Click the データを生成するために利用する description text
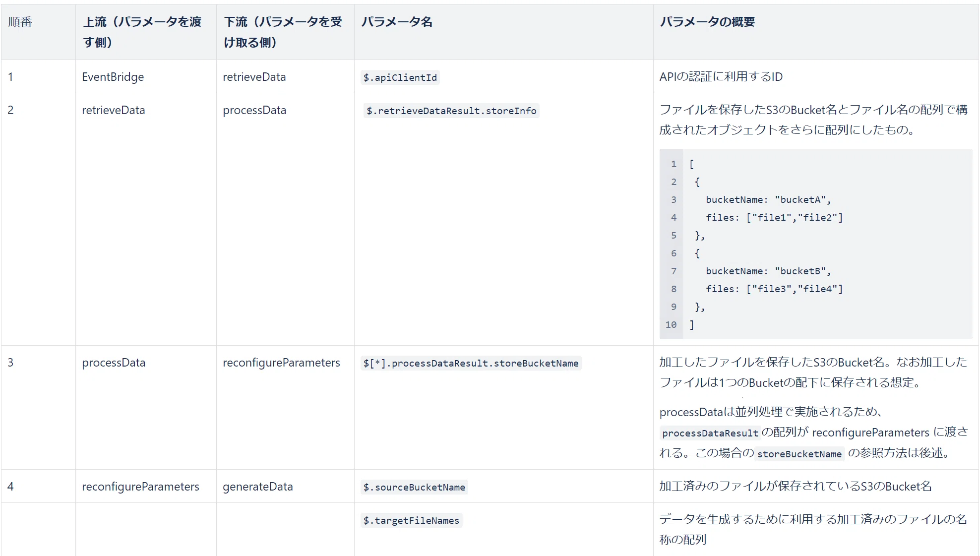Screen dimensions: 980x556 tap(813, 529)
